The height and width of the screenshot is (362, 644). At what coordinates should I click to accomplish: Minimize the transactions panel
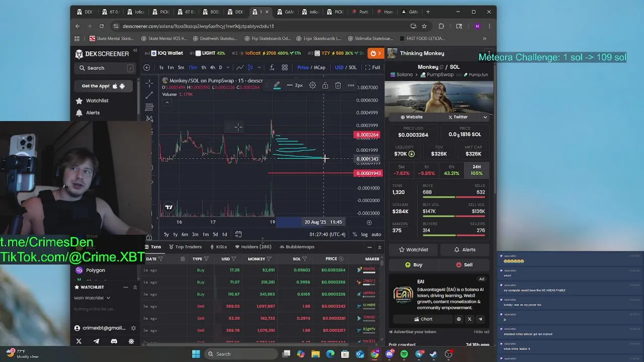point(369,247)
